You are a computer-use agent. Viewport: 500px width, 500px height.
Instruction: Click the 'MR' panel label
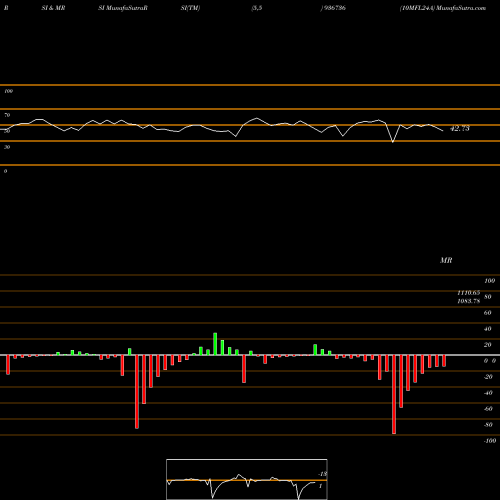point(446,260)
